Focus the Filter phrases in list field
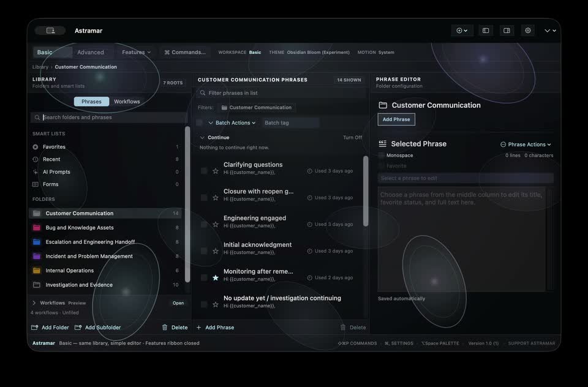The width and height of the screenshot is (588, 387). 281,93
